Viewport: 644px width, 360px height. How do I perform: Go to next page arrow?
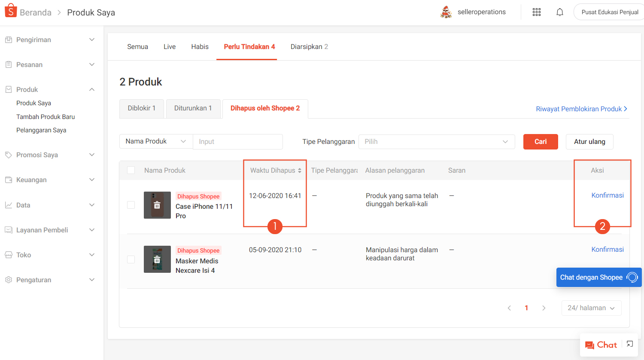544,308
